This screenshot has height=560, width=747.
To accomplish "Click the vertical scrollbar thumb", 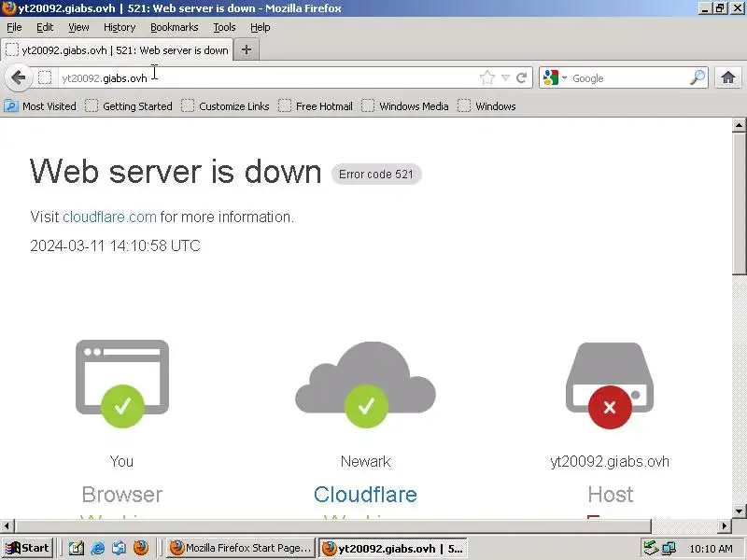I will pyautogui.click(x=739, y=203).
